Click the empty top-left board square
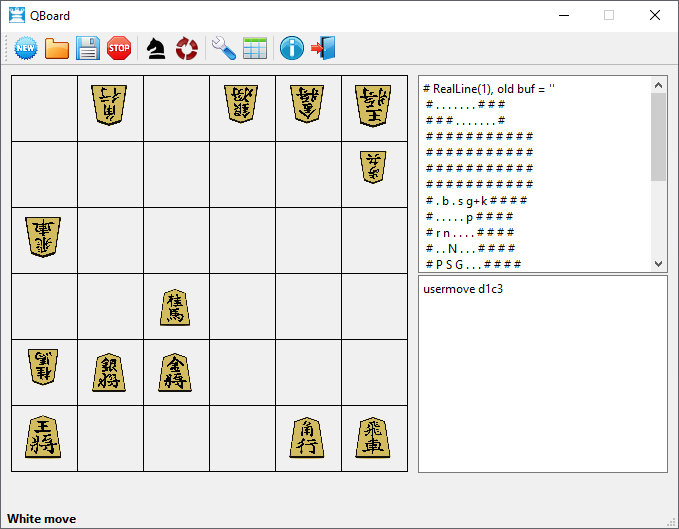The width and height of the screenshot is (679, 529). 45,109
